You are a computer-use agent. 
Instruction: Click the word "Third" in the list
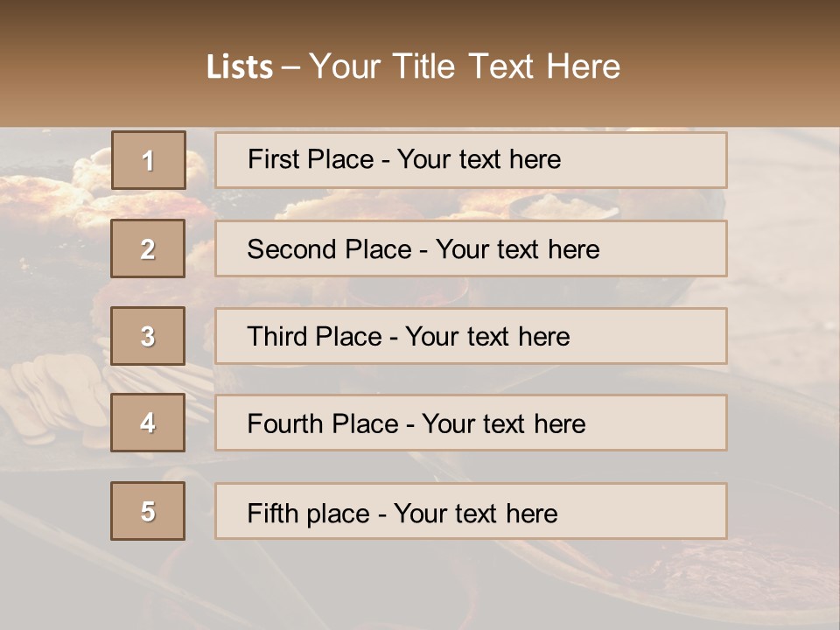pyautogui.click(x=276, y=337)
